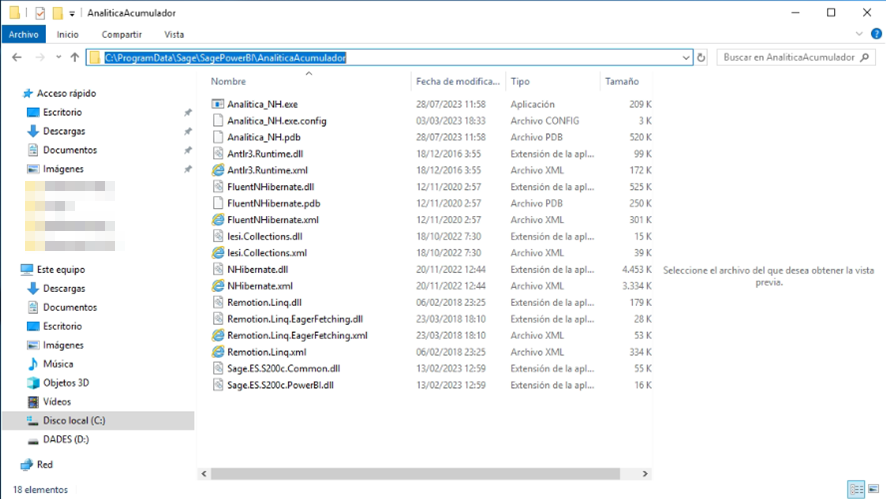Open Imágenes under Acceso rápido
The height and width of the screenshot is (499, 886).
coord(63,169)
